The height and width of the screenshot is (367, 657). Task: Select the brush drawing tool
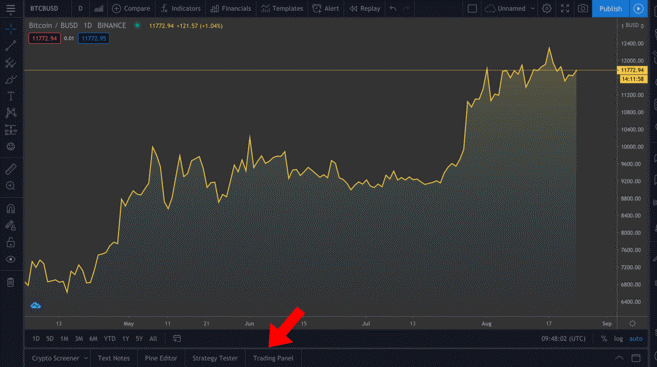pos(10,80)
